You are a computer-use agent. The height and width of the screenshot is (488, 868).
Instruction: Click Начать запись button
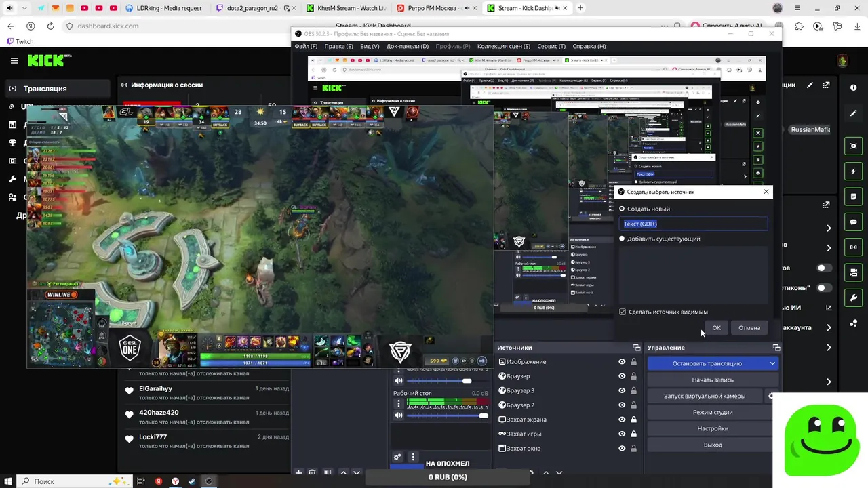click(x=713, y=380)
